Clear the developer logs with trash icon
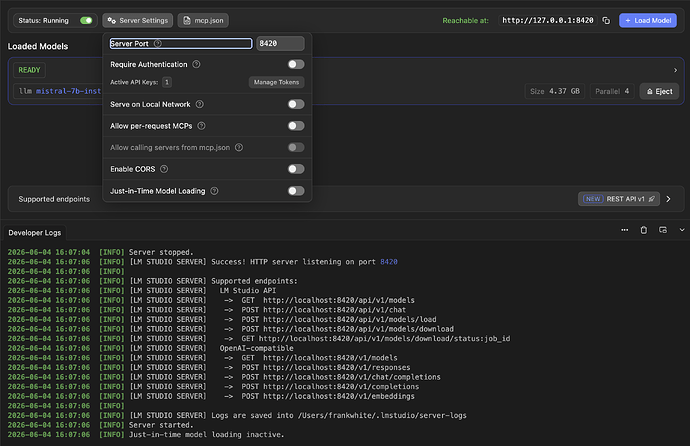 643,230
